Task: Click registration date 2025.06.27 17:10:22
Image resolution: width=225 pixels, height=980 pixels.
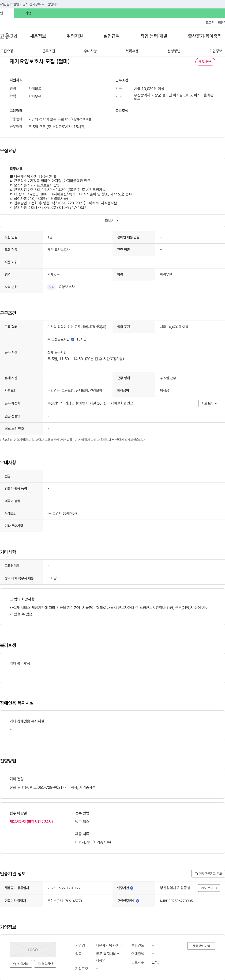Action: [64, 888]
